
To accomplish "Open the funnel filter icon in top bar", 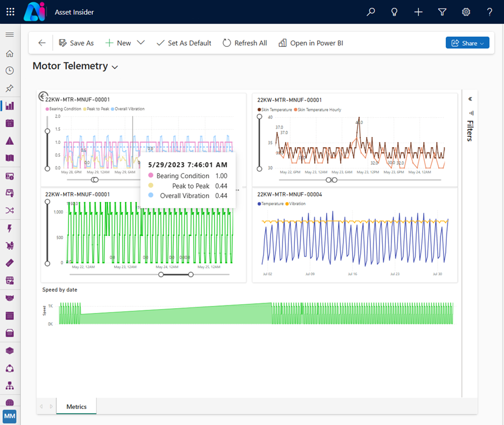I will click(443, 12).
